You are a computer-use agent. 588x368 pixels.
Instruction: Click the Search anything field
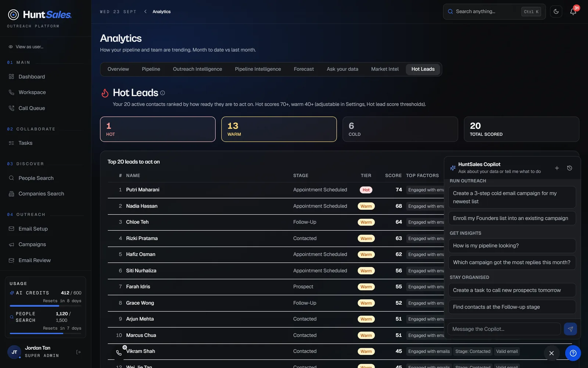[494, 12]
